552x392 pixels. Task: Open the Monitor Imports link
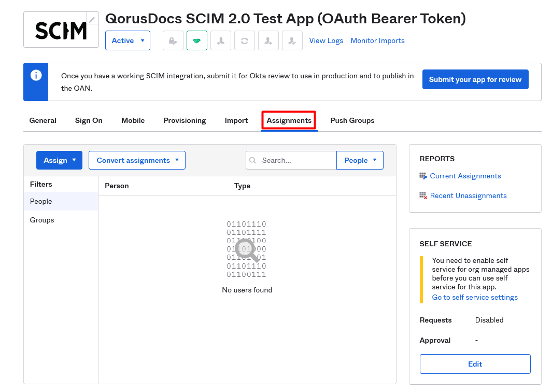click(377, 40)
